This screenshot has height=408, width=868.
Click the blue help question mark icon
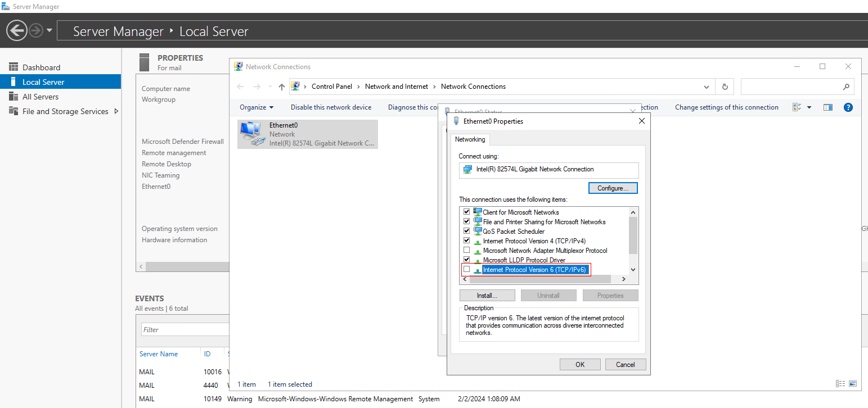(848, 107)
